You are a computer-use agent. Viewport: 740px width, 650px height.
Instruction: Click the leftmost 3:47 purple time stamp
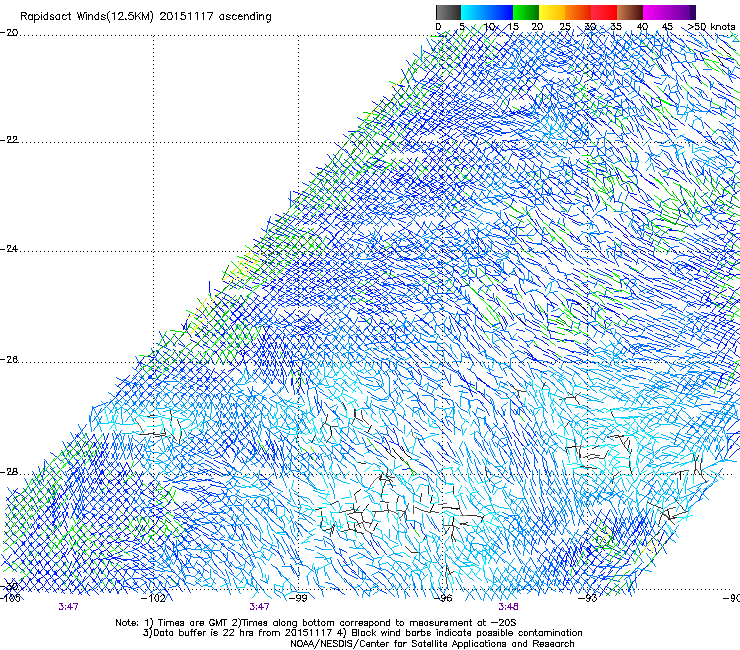coord(68,607)
